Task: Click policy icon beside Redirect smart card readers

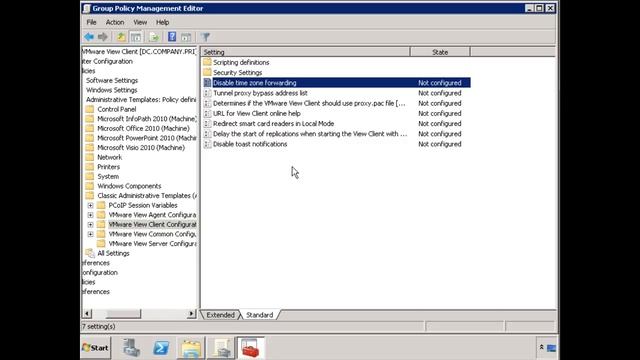Action: pyautogui.click(x=207, y=124)
